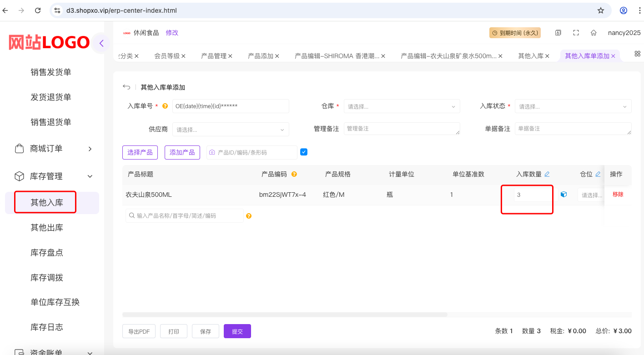Open 销售退货单 in sidebar
This screenshot has height=355, width=644.
pos(51,122)
